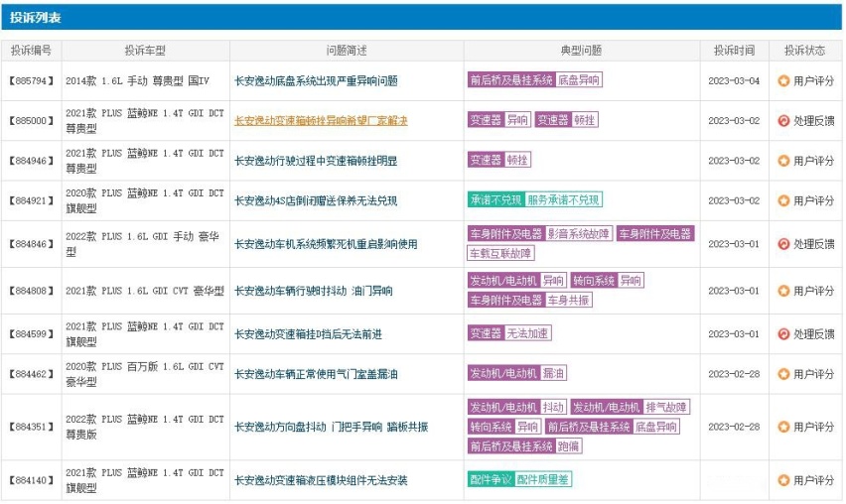Open complaint 长安逸动行驶过程中变速箱顿挫明显
Viewport: 846px width, 504px height.
[x=316, y=161]
